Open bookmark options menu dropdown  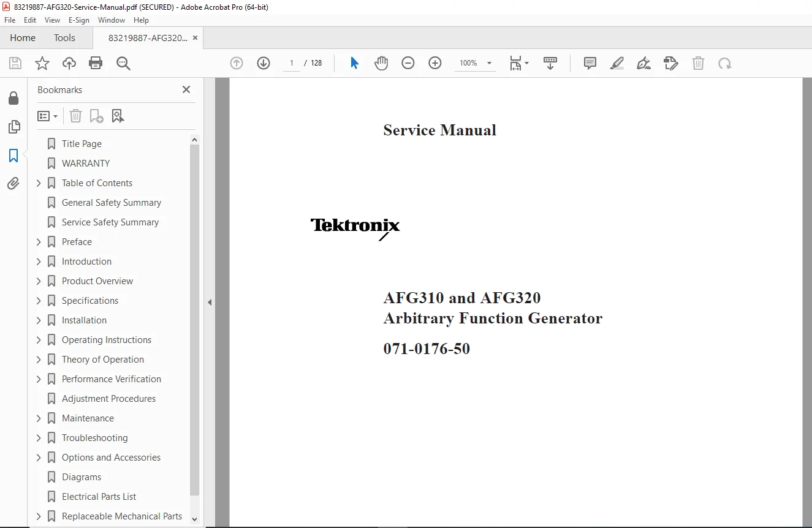[x=48, y=116]
